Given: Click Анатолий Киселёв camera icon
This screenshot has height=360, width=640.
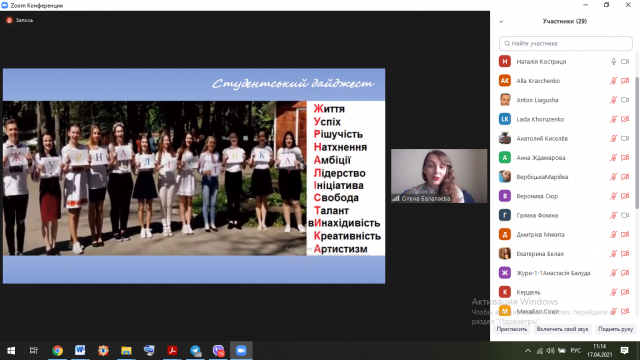Looking at the screenshot, I should 625,138.
